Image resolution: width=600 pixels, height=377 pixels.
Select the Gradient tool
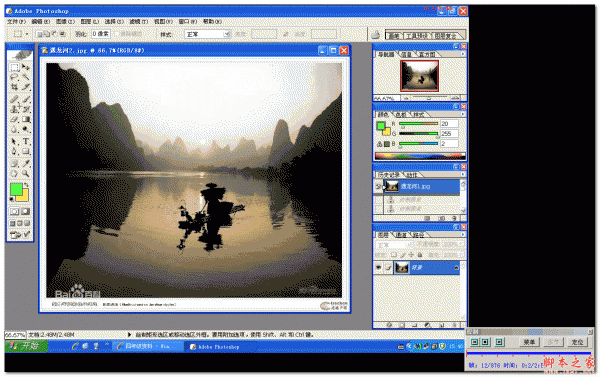coord(26,119)
